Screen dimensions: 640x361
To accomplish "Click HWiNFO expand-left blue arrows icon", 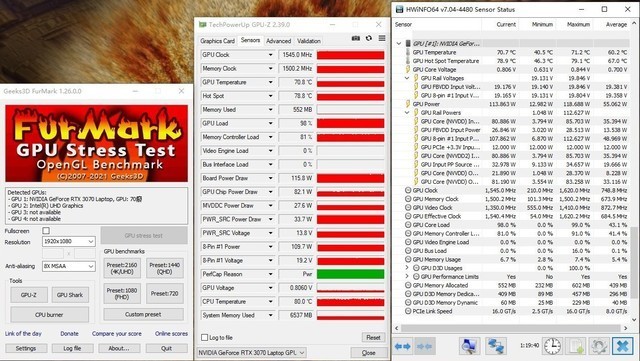I will 402,346.
